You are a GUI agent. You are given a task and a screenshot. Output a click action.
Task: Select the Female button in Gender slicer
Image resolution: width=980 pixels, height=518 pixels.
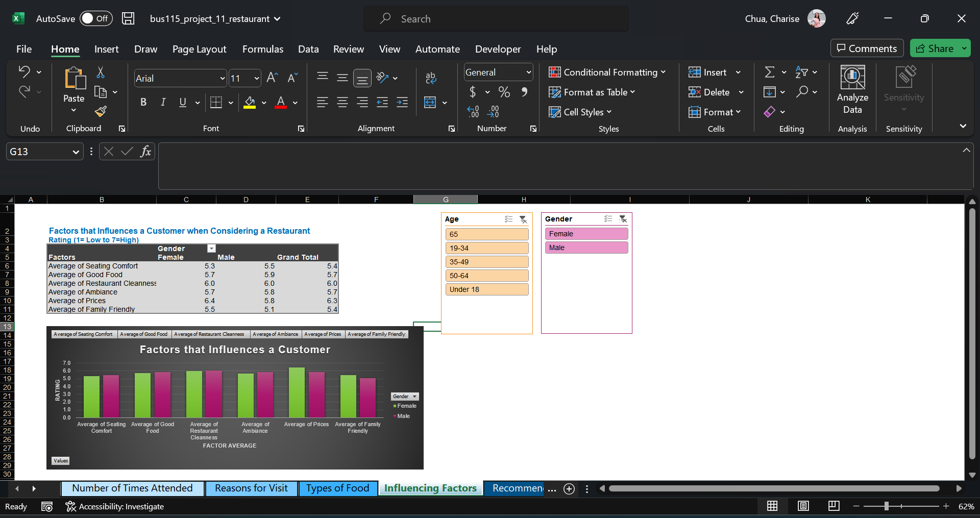[x=586, y=234]
